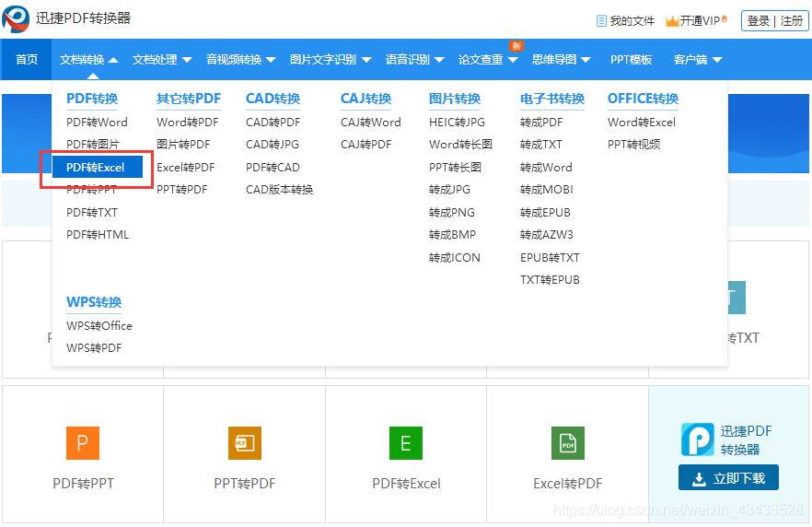Viewport: 812px width, 527px height.
Task: Select ebook 转成TXT option
Action: tap(541, 145)
